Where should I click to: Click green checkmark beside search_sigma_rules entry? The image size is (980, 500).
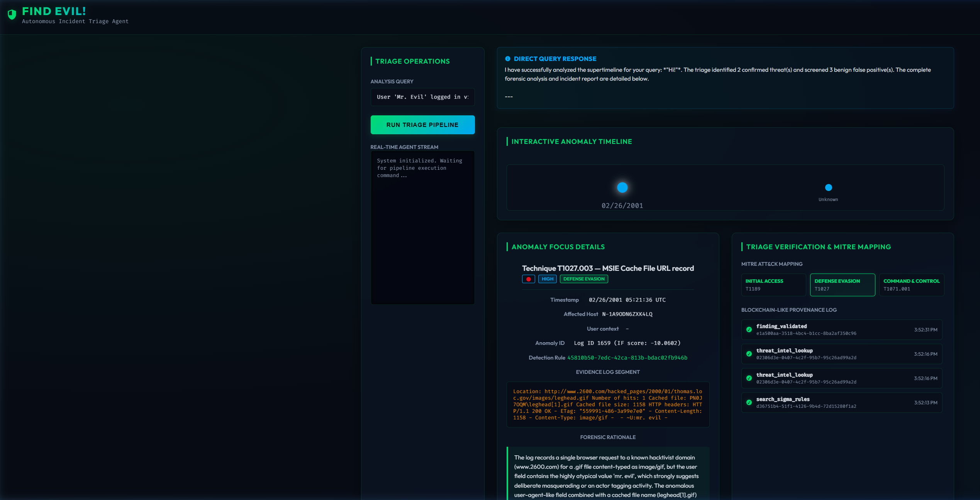[749, 402]
